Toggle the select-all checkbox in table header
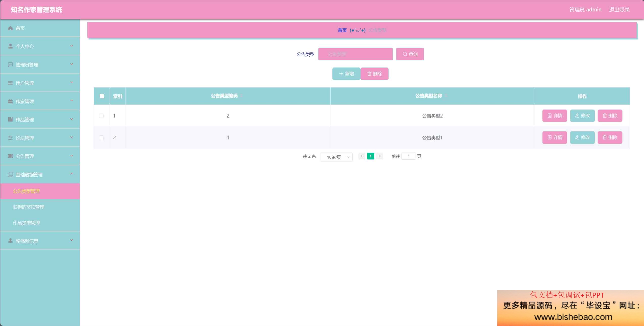The image size is (644, 326). click(102, 96)
